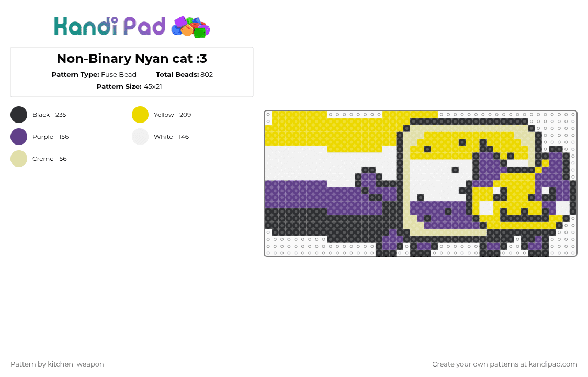Click the 'Total Beads: 802' text
Image resolution: width=588 pixels, height=377 pixels.
pos(184,75)
